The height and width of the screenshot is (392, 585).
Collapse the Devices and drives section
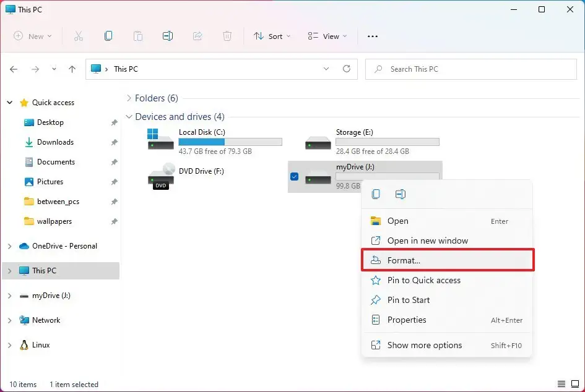[129, 116]
